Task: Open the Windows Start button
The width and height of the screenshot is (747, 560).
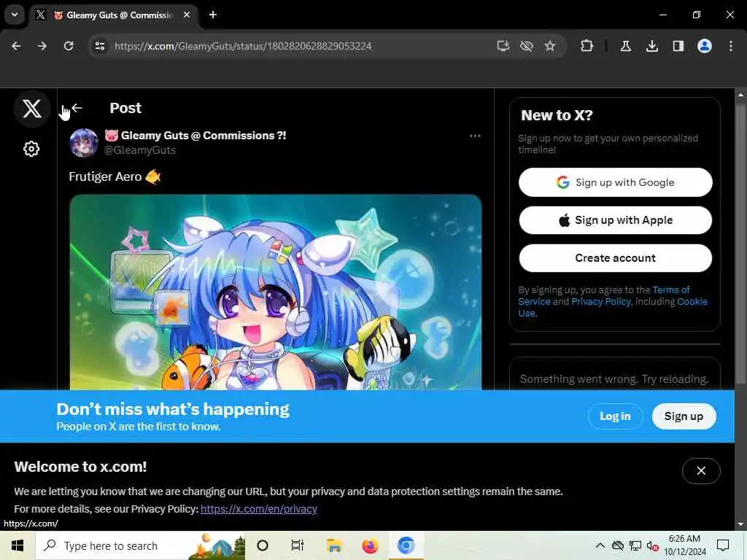Action: (18, 545)
